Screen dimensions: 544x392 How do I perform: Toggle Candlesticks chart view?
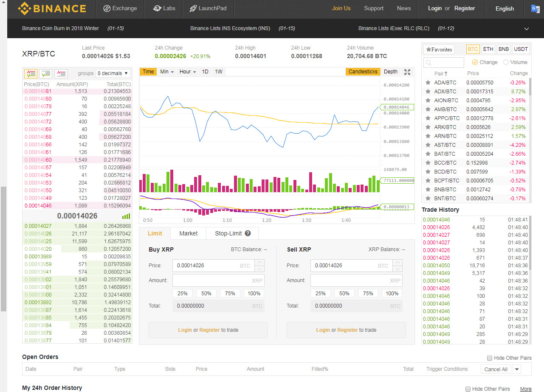363,72
